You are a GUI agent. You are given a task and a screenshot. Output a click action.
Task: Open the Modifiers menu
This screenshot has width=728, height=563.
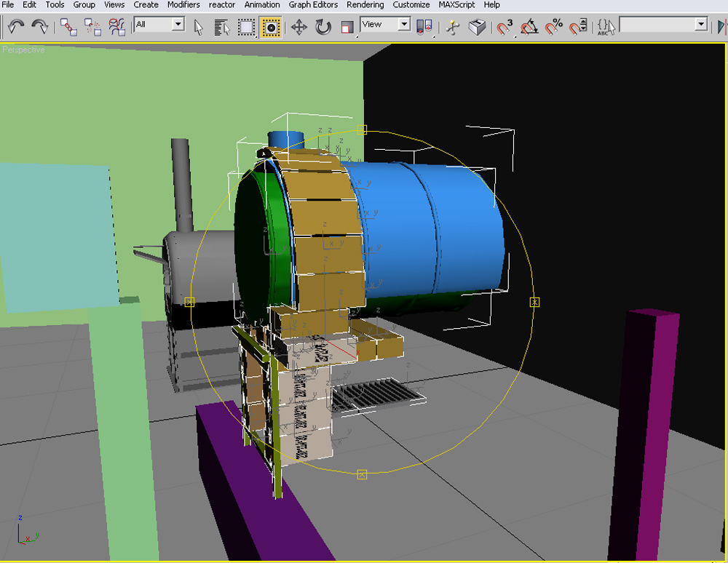(x=183, y=4)
